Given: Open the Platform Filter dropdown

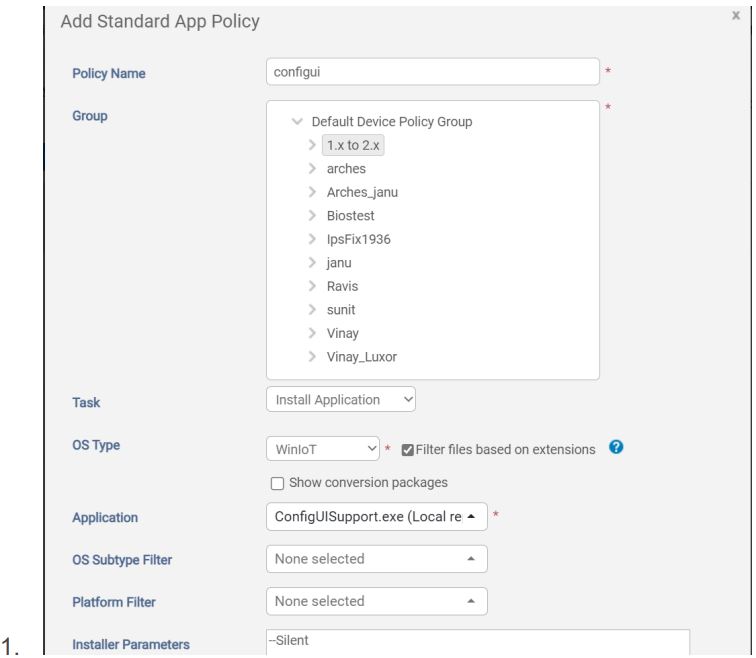Looking at the screenshot, I should (x=376, y=601).
